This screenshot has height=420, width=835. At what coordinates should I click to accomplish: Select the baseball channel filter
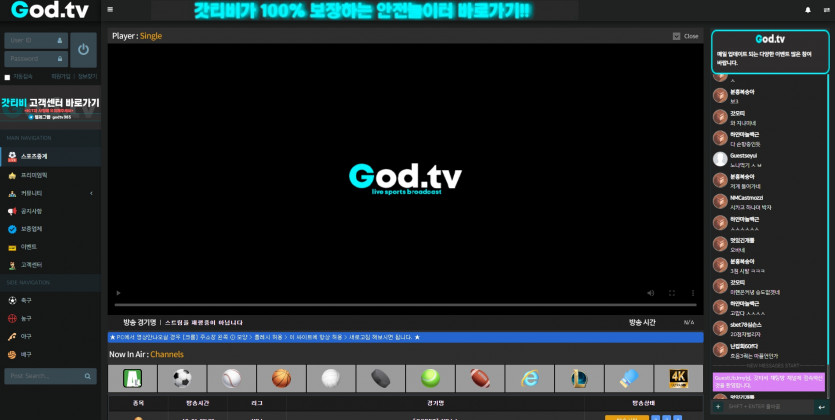tap(232, 378)
